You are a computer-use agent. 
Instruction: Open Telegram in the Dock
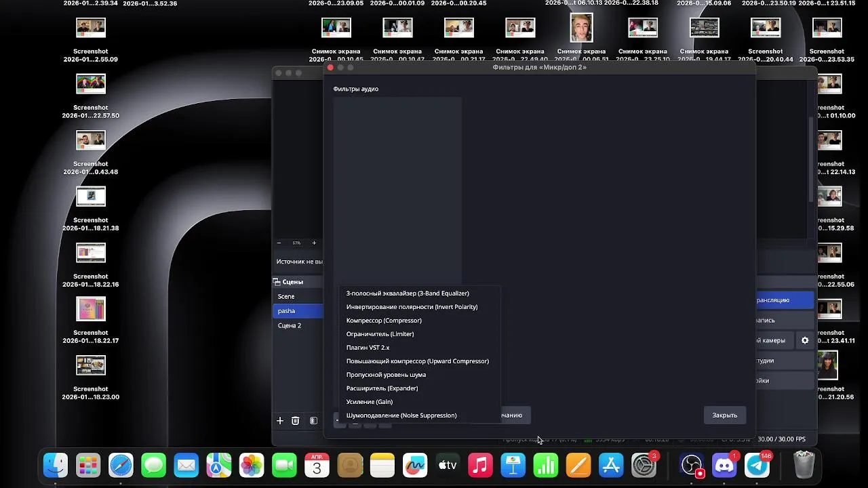[x=757, y=465]
